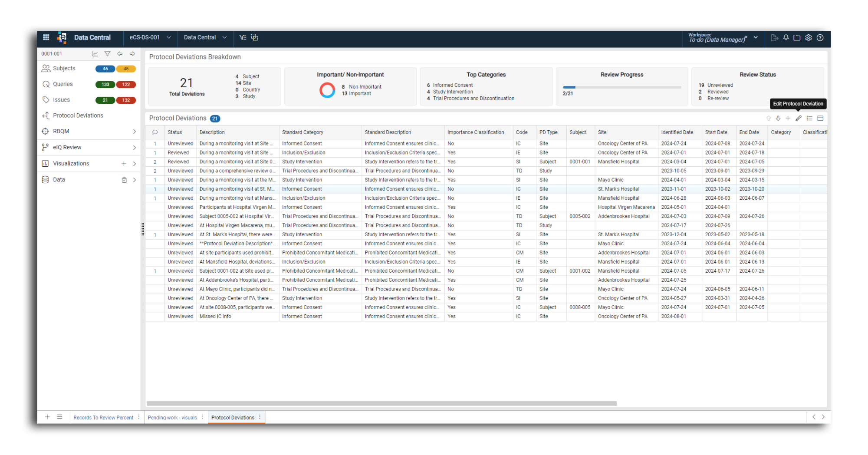This screenshot has width=868, height=455.
Task: Click the pencil Edit Protocol Deviation icon
Action: 798,118
